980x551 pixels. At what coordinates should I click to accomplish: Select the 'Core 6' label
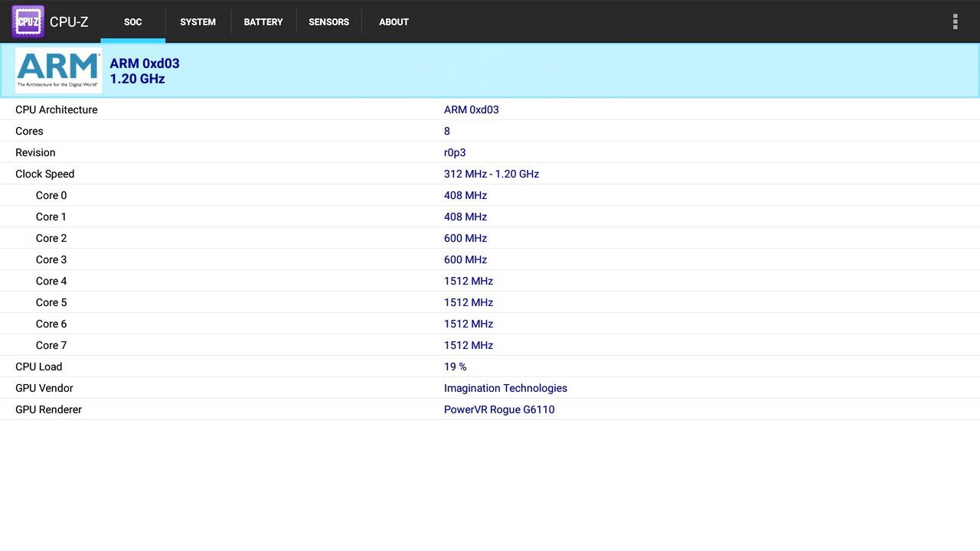point(51,324)
